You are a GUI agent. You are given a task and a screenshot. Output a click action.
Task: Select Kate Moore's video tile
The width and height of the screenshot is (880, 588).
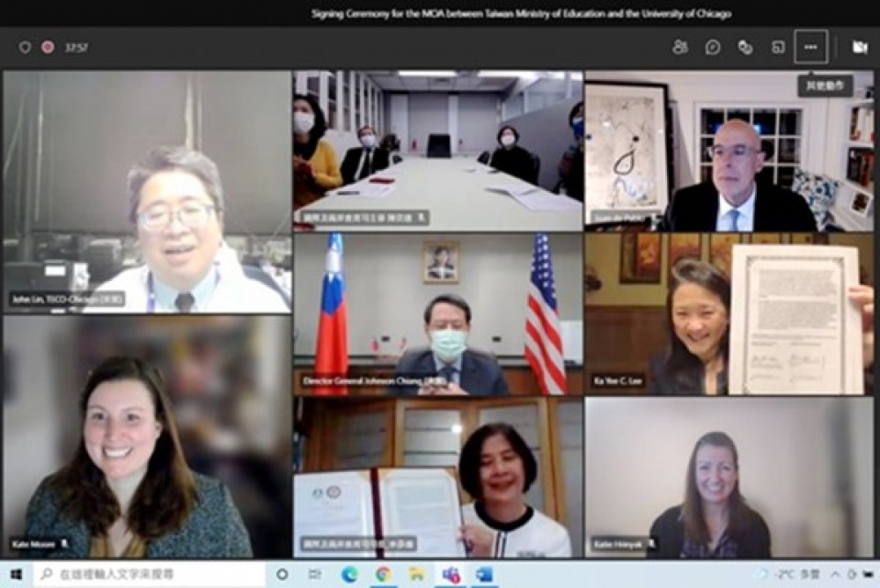[147, 437]
